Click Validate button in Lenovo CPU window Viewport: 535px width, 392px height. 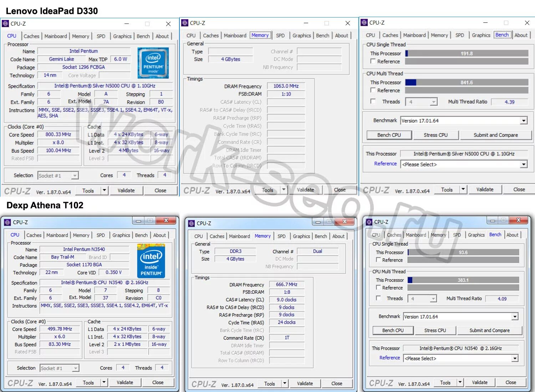point(126,190)
